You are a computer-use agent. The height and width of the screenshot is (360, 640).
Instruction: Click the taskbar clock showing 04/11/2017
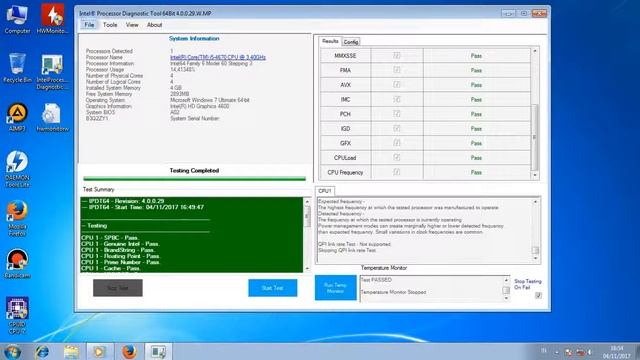point(616,352)
